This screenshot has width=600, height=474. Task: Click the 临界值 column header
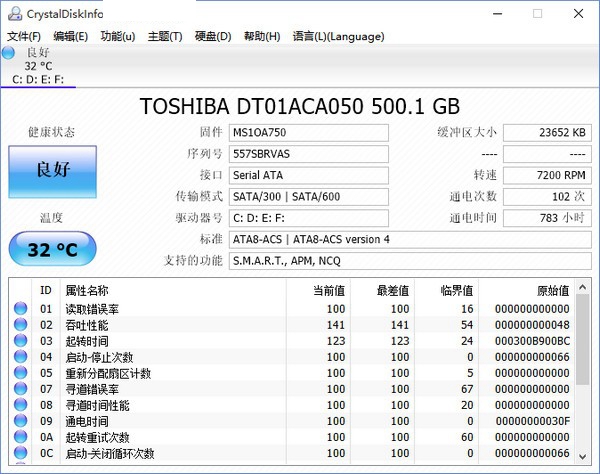point(457,290)
